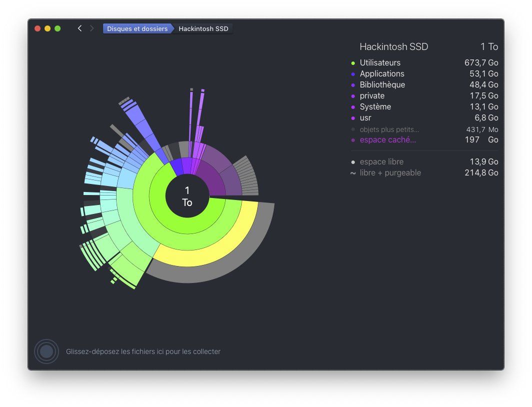Click the white dot beside espace libre
Viewport: 532px width, 407px height.
tap(353, 162)
